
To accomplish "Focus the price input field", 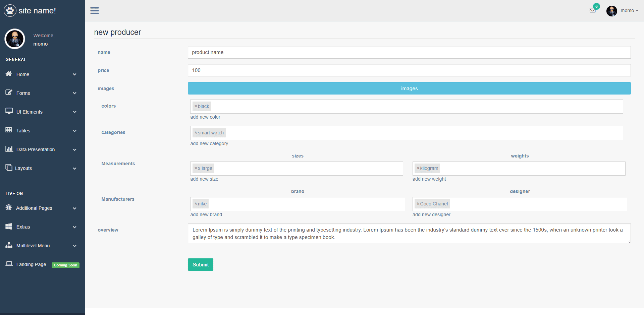I will [x=409, y=70].
